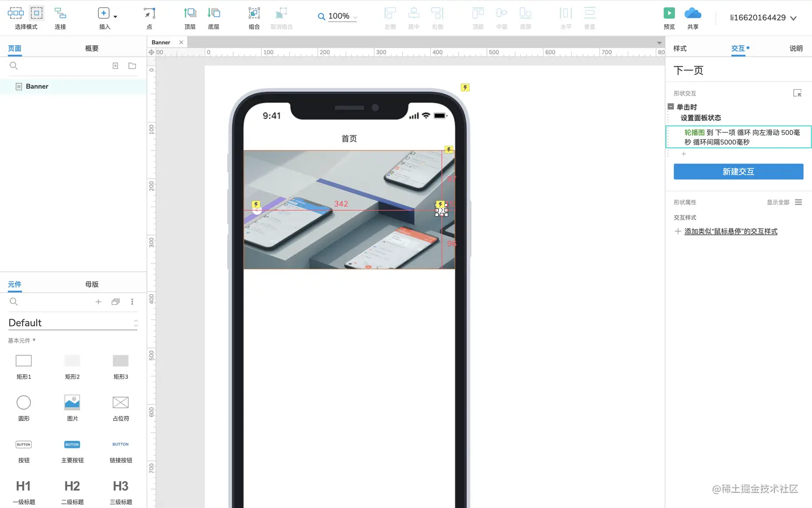
Task: Pick the H1 一级标题 widget
Action: point(24,492)
